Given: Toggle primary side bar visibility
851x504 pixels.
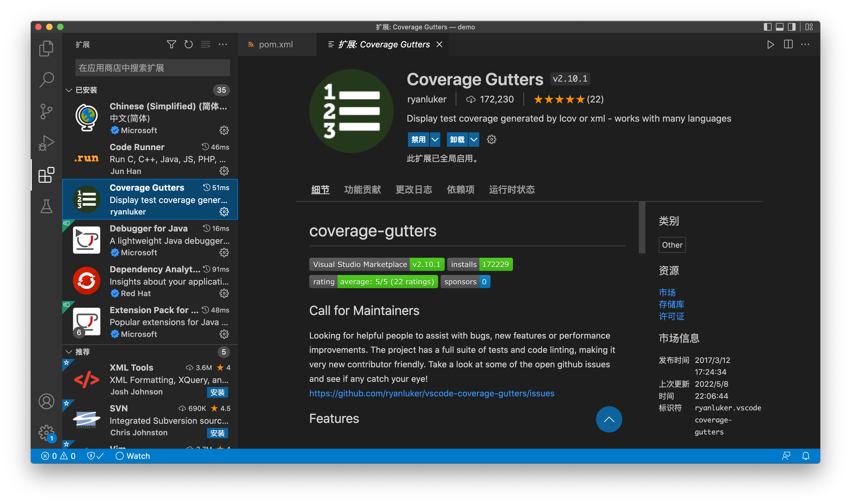Looking at the screenshot, I should coord(767,27).
